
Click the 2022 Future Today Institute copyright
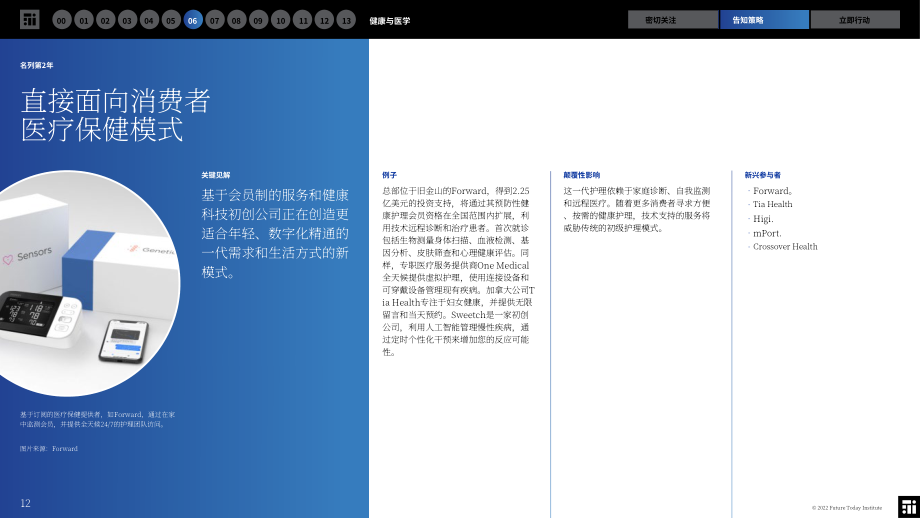(847, 507)
